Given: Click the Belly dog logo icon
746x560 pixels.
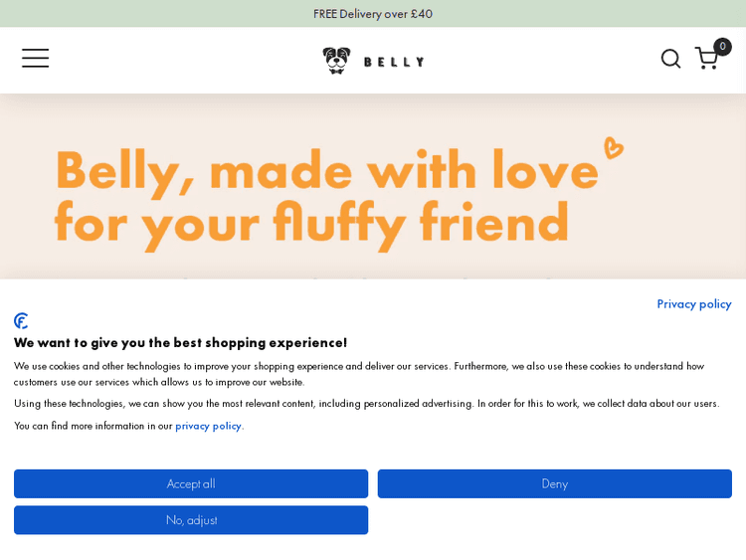Looking at the screenshot, I should pos(336,61).
